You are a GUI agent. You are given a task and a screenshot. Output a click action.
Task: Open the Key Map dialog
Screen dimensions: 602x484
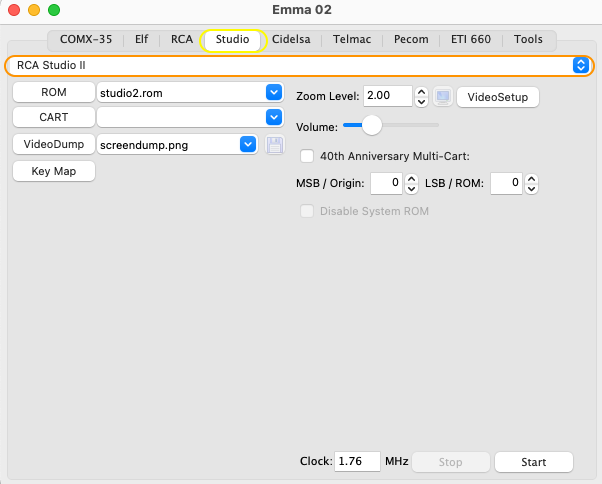[x=54, y=171]
